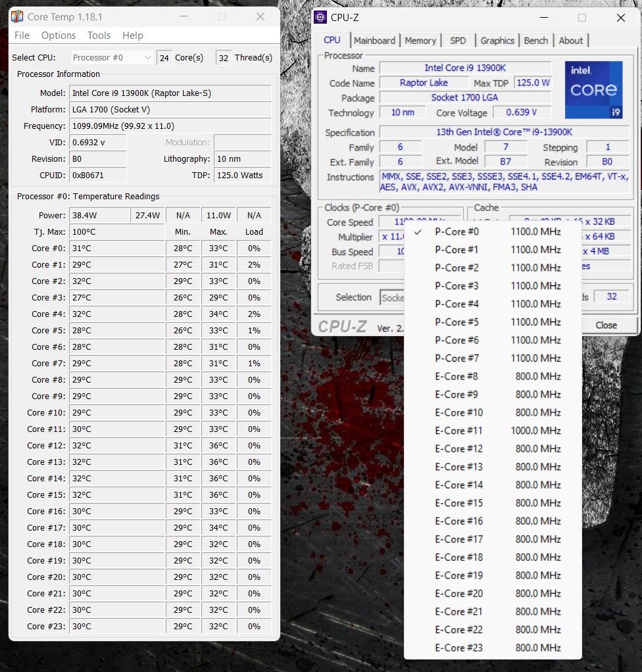Click the Core Temp application icon in title bar
The width and height of the screenshot is (642, 672).
tap(17, 16)
